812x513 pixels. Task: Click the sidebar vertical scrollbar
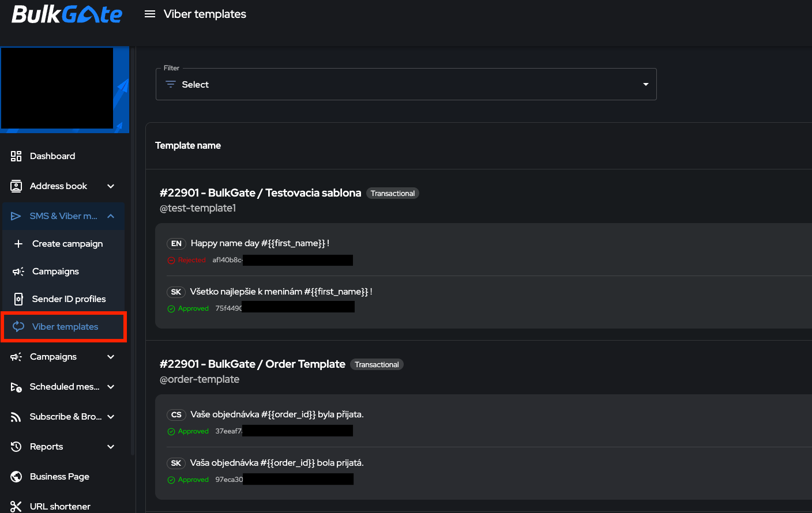(133, 251)
